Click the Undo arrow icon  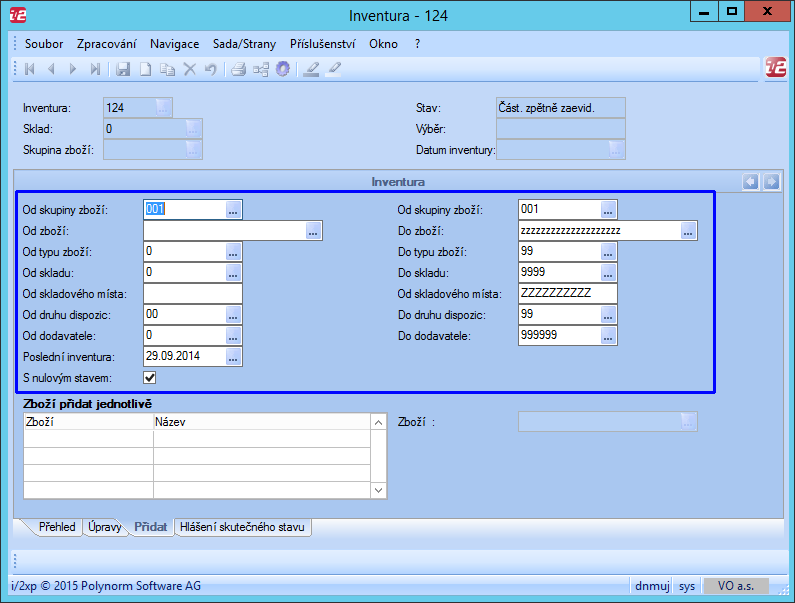pyautogui.click(x=210, y=69)
